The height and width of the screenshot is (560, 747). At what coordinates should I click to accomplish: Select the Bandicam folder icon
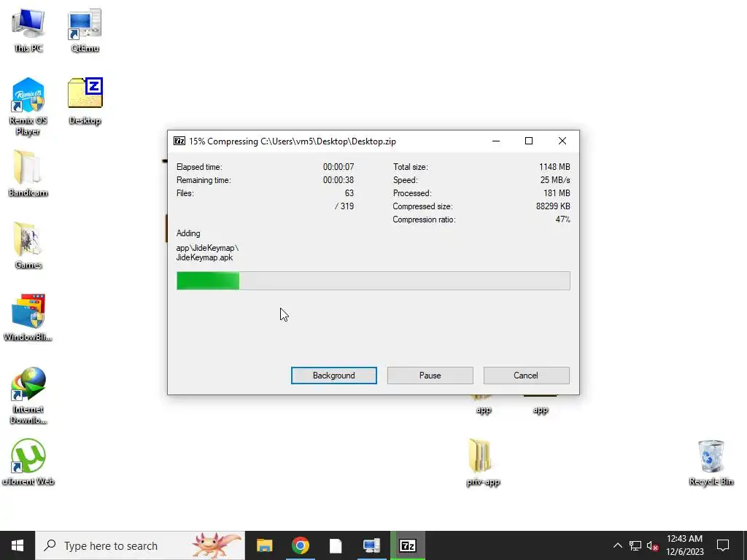click(28, 174)
